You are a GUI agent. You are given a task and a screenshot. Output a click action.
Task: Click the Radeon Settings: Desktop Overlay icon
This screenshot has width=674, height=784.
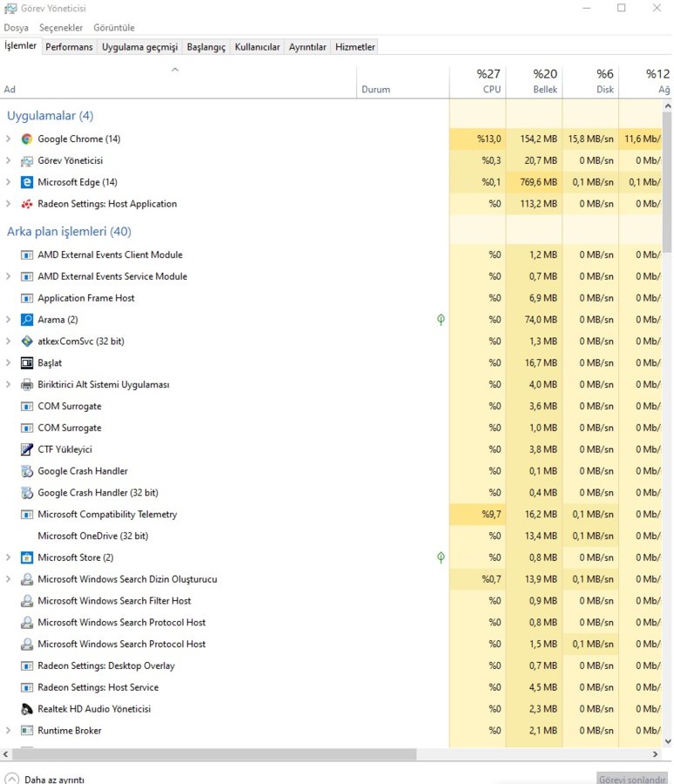(27, 666)
